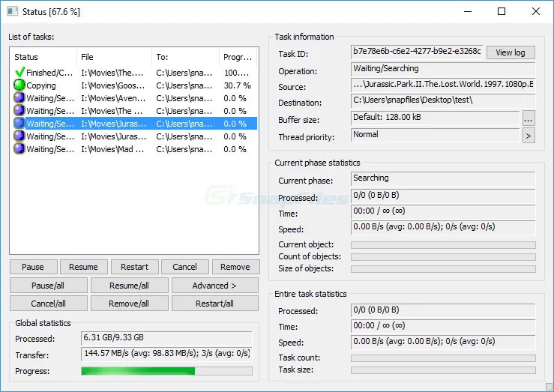This screenshot has height=392, width=554.
Task: Click the blue ball icon of the Avengers task
Action: 19,98
